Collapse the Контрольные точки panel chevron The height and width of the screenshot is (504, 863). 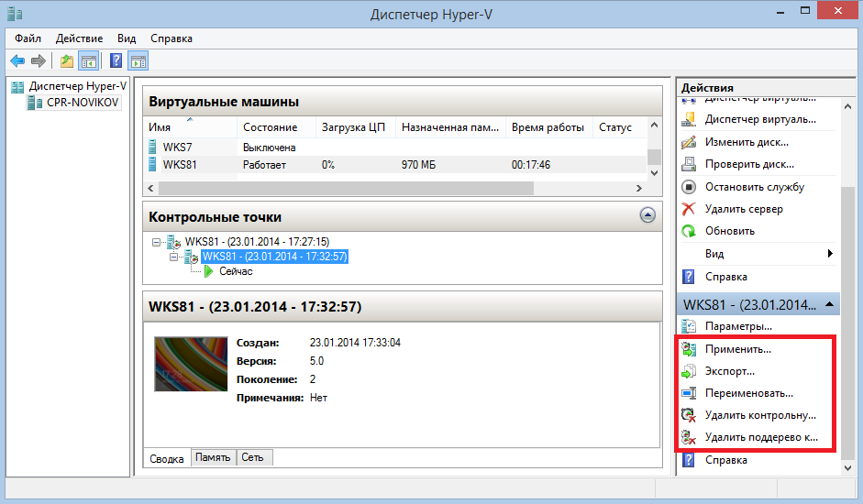pos(647,216)
